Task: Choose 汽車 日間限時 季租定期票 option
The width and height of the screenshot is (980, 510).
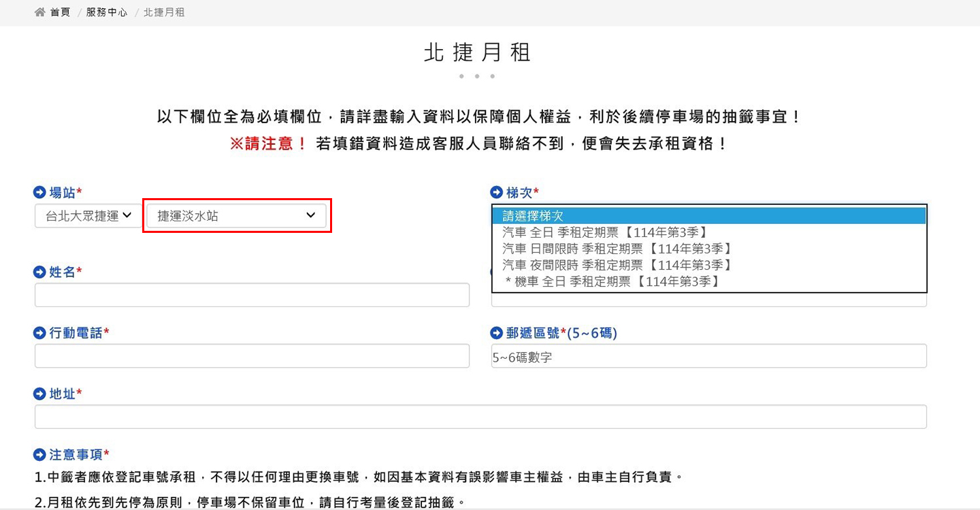Action: [709, 249]
